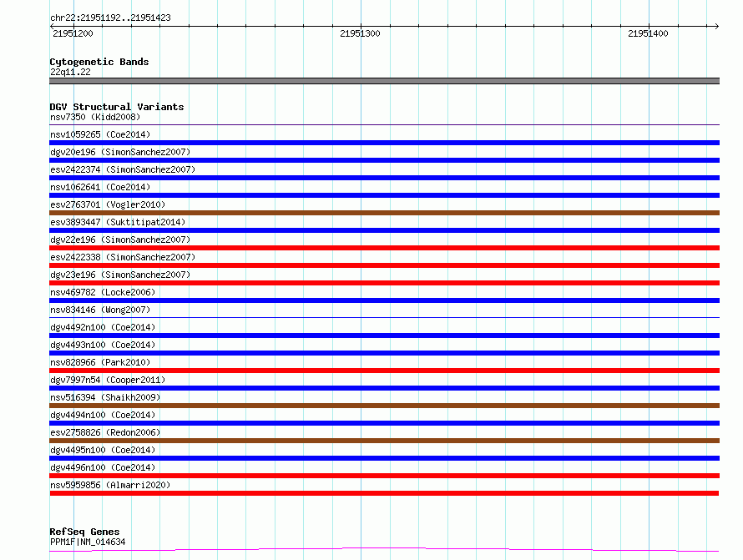The image size is (743, 560).
Task: Select variant dgv22e196 (SimonSanchez2007) label
Action: 120,240
